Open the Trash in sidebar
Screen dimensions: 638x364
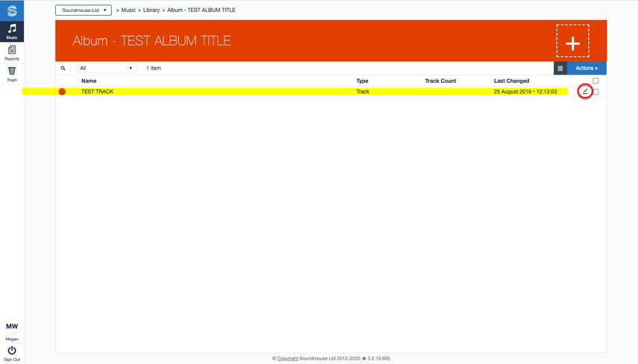tap(12, 74)
